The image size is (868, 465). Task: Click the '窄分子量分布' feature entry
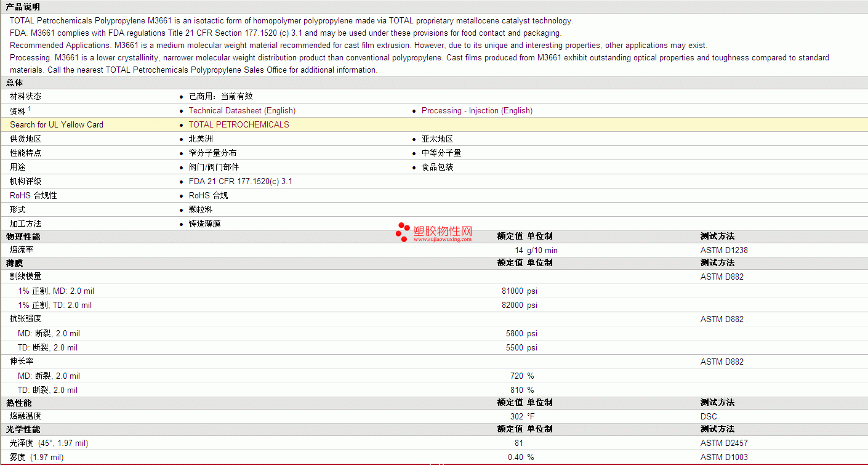tap(213, 153)
